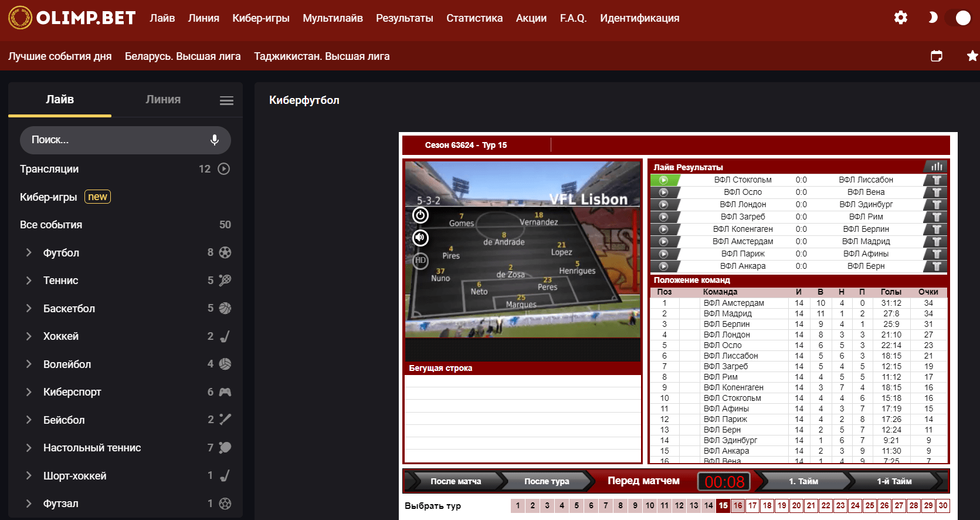Open Таджикистан. Высшая лига link
The width and height of the screenshot is (980, 520).
322,56
